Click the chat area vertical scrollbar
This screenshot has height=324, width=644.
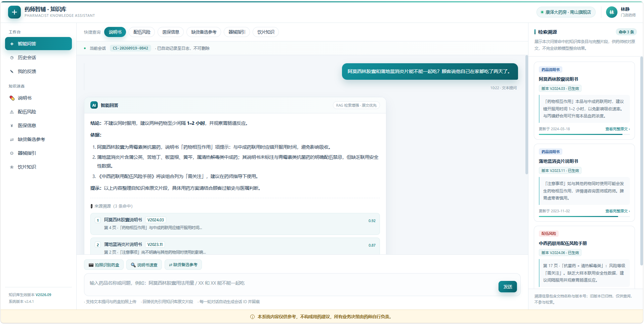coord(526,114)
